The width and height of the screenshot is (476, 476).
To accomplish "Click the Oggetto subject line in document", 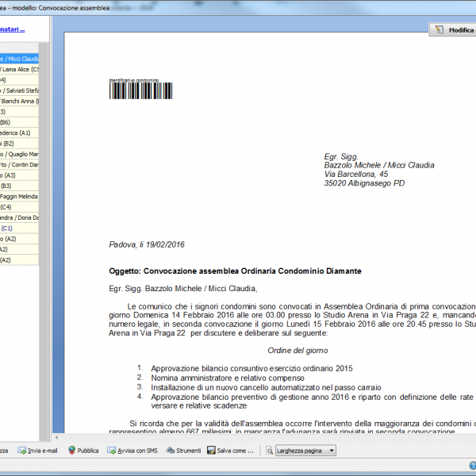I will point(235,271).
